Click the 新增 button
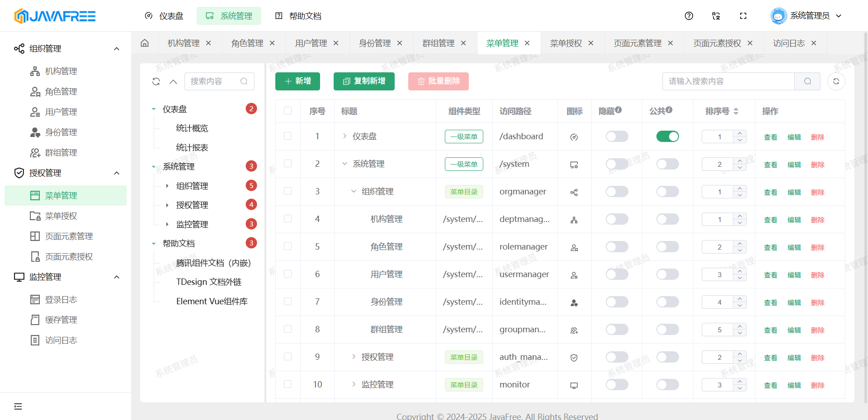868x420 pixels. 297,81
